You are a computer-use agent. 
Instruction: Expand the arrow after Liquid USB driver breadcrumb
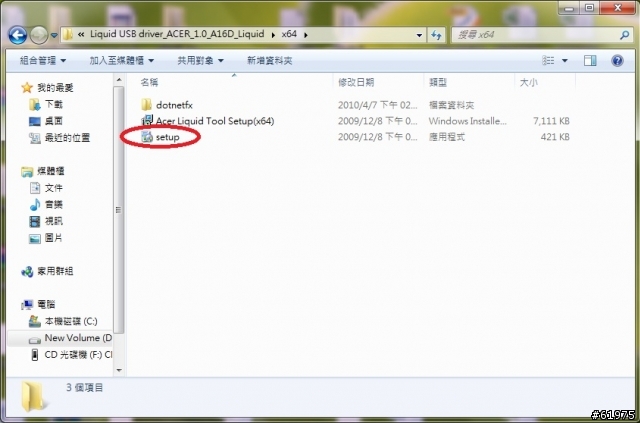273,35
